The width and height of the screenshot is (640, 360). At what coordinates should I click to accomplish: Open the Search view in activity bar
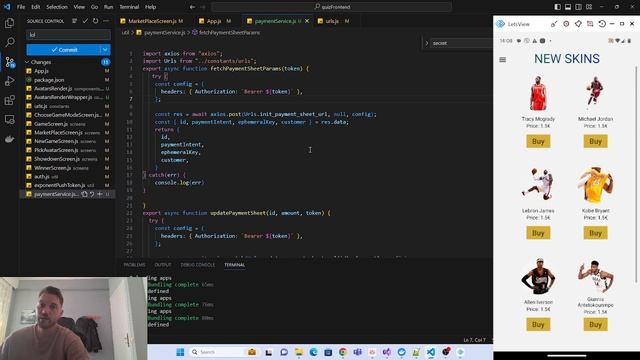click(x=9, y=42)
